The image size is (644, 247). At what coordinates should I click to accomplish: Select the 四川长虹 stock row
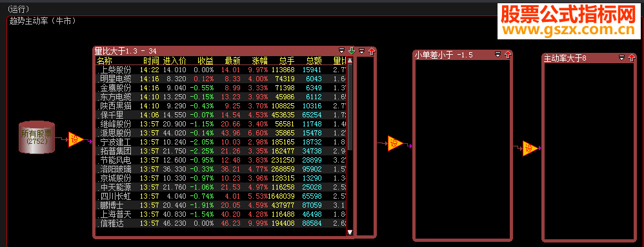(221, 196)
